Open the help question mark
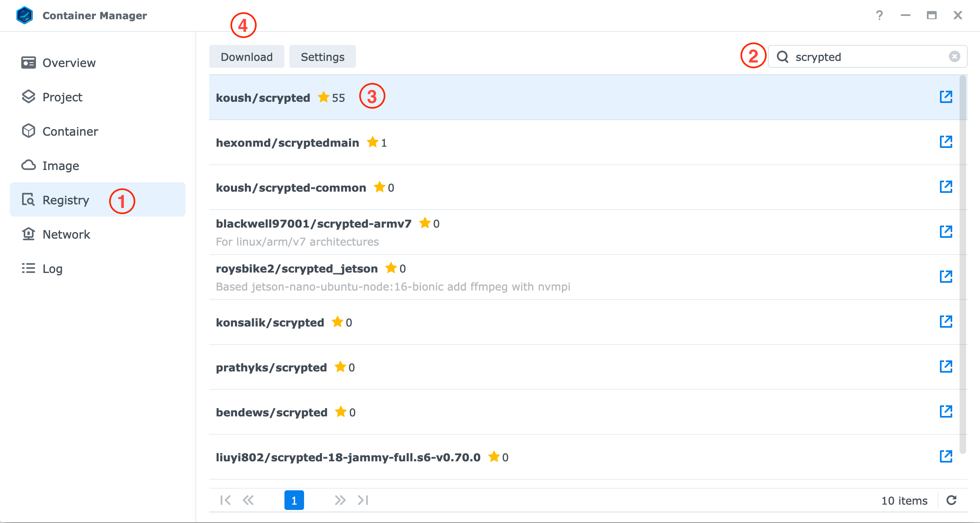980x523 pixels. (879, 16)
